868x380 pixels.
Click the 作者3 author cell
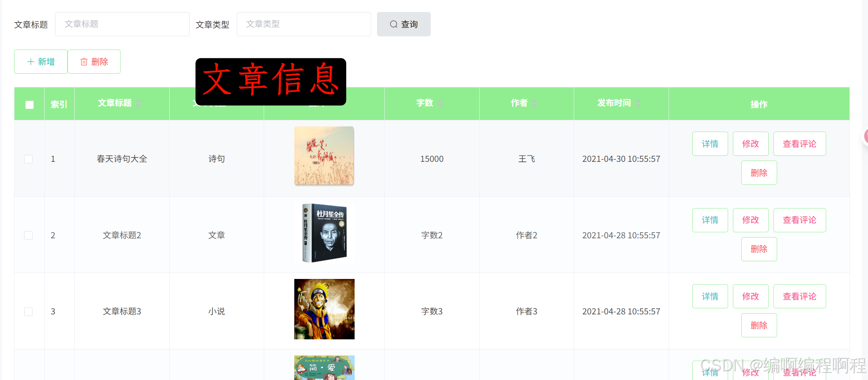527,312
